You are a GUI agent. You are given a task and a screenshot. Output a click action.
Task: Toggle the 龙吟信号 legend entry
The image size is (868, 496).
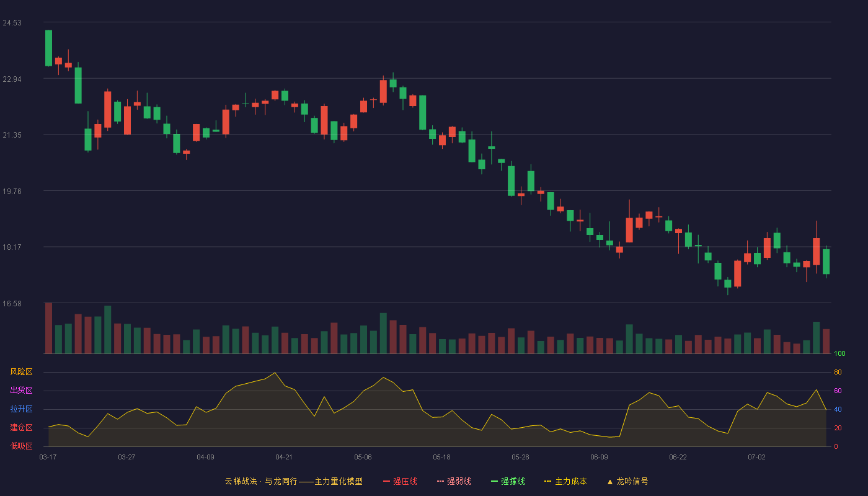pos(627,481)
